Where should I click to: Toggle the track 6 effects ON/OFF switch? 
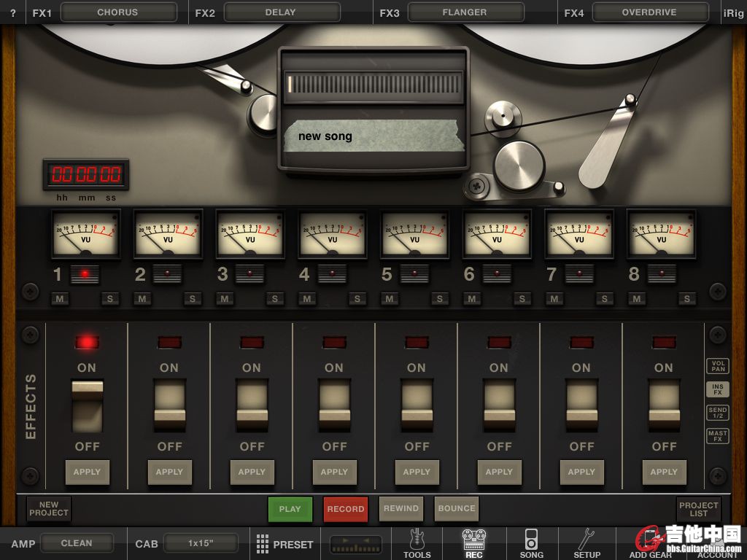499,406
